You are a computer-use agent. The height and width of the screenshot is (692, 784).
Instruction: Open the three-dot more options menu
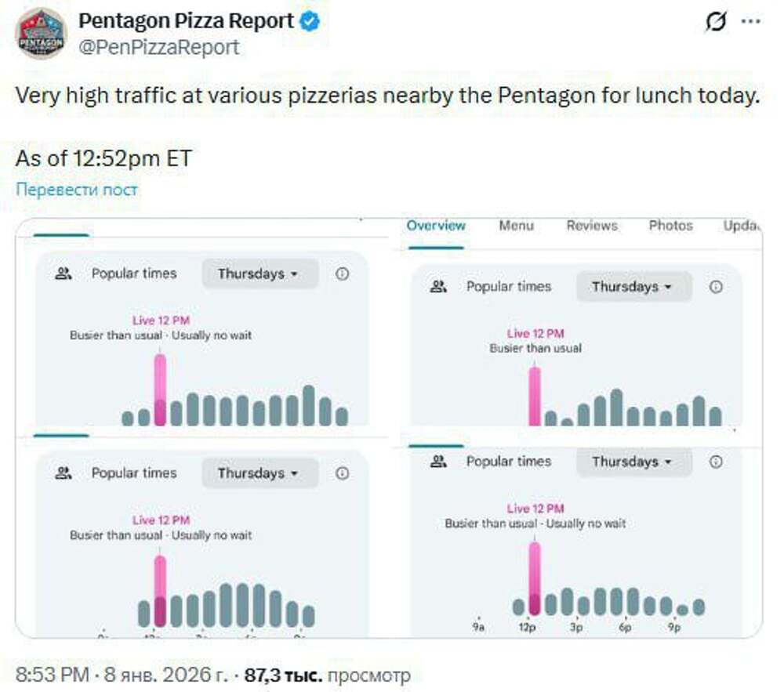[751, 22]
